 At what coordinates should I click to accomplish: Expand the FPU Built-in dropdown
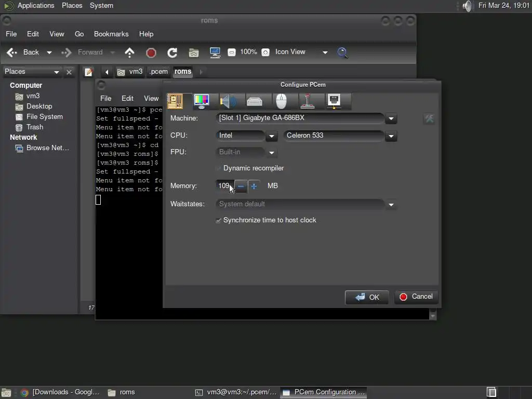tap(271, 152)
